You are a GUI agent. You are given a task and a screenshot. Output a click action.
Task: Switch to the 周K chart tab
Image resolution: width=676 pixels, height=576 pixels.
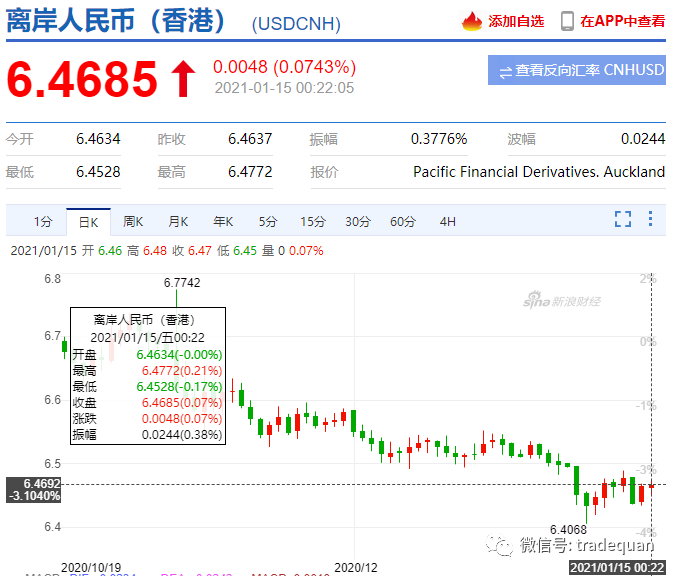pos(133,222)
